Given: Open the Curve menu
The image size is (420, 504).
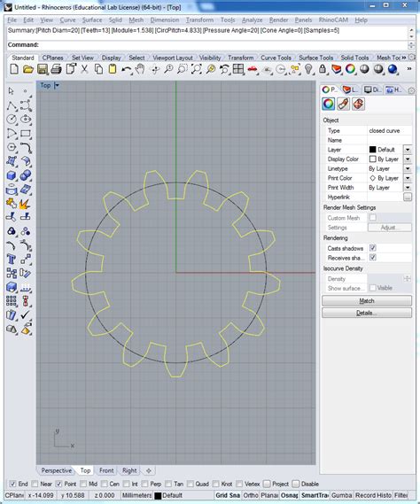Looking at the screenshot, I should pos(67,19).
